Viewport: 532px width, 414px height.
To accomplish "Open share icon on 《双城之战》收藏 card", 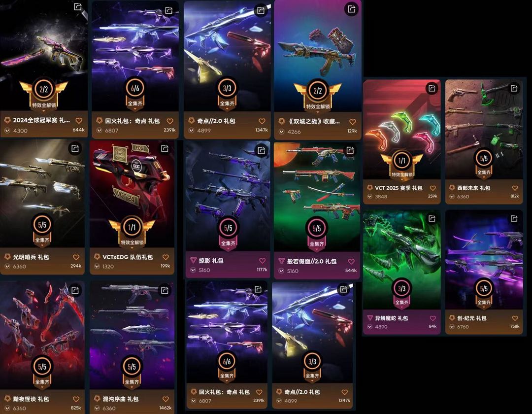I will 352,9.
